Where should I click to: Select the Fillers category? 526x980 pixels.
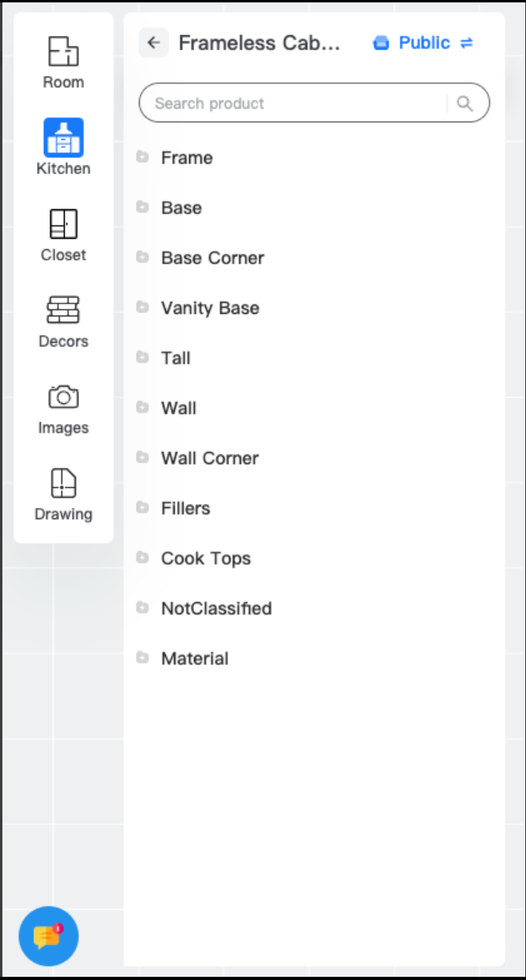point(185,508)
